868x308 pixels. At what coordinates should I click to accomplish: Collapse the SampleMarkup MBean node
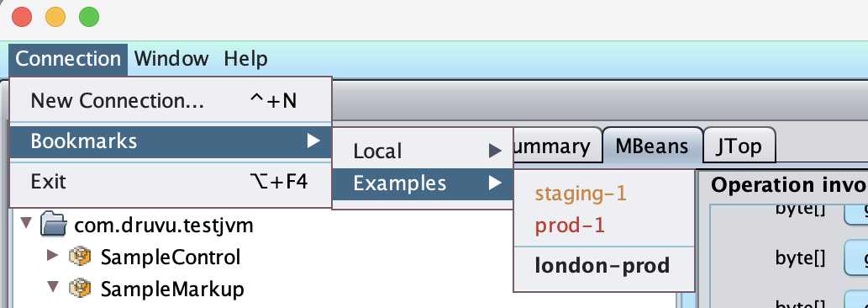53,286
